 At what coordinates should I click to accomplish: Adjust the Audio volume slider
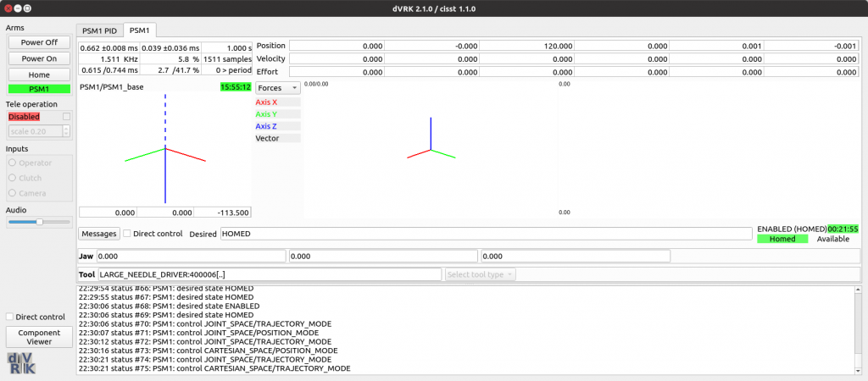point(39,222)
